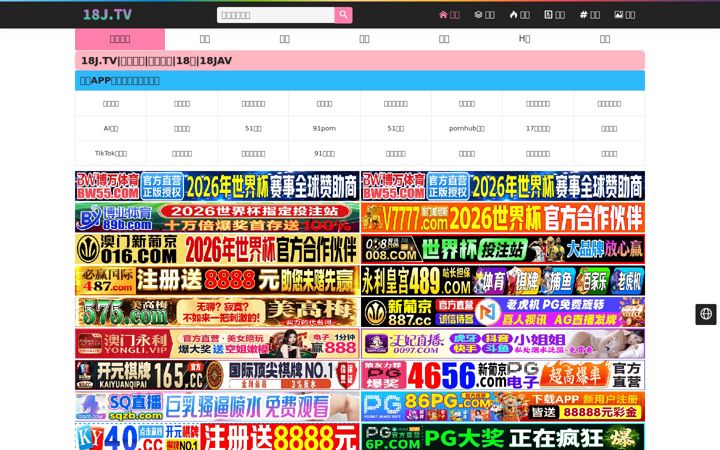Viewport: 720px width, 450px height.
Task: Open the 887.cc banner
Action: point(503,312)
